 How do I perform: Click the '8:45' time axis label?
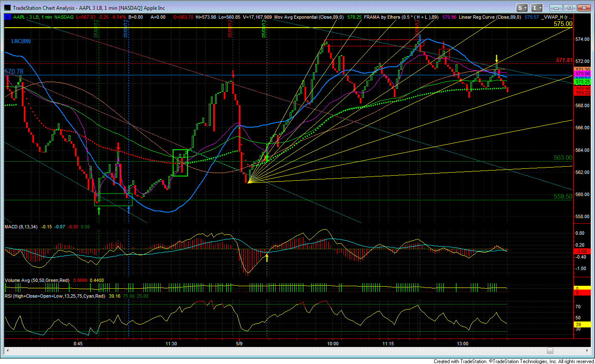click(x=78, y=343)
